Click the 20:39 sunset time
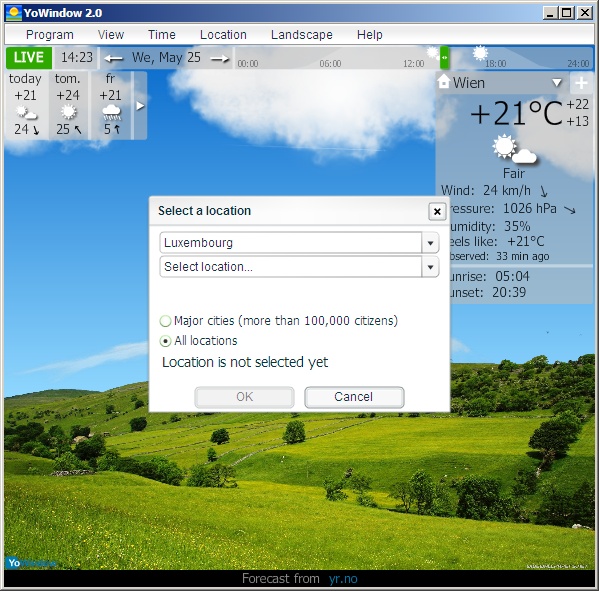Screen dimensions: 599x591 509,293
